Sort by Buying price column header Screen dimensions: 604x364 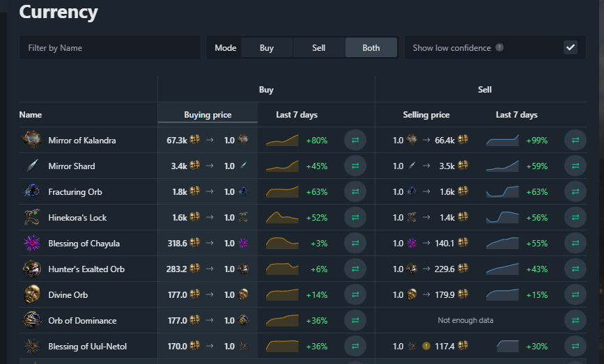pos(208,115)
